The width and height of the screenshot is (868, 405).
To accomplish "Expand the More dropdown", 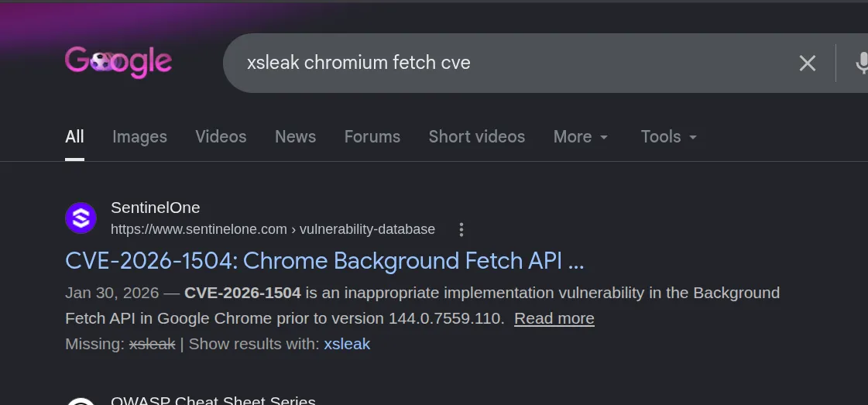I will (581, 136).
